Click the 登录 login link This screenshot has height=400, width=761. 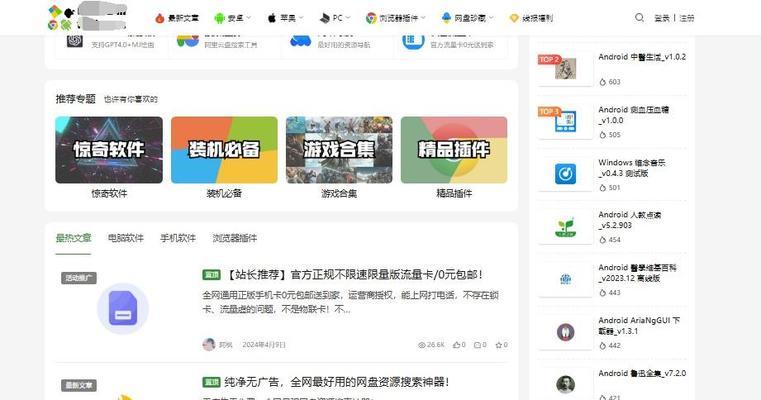(x=662, y=18)
